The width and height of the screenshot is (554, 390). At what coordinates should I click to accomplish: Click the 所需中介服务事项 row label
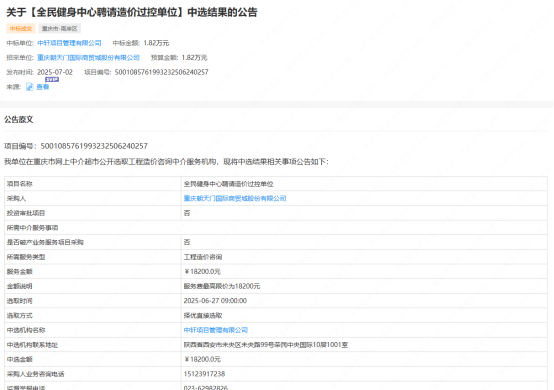coord(32,228)
